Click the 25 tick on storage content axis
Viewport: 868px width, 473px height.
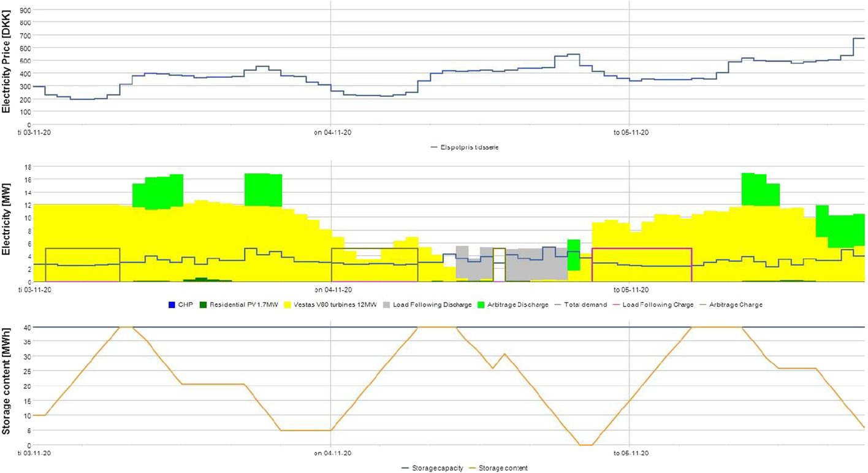[x=28, y=371]
